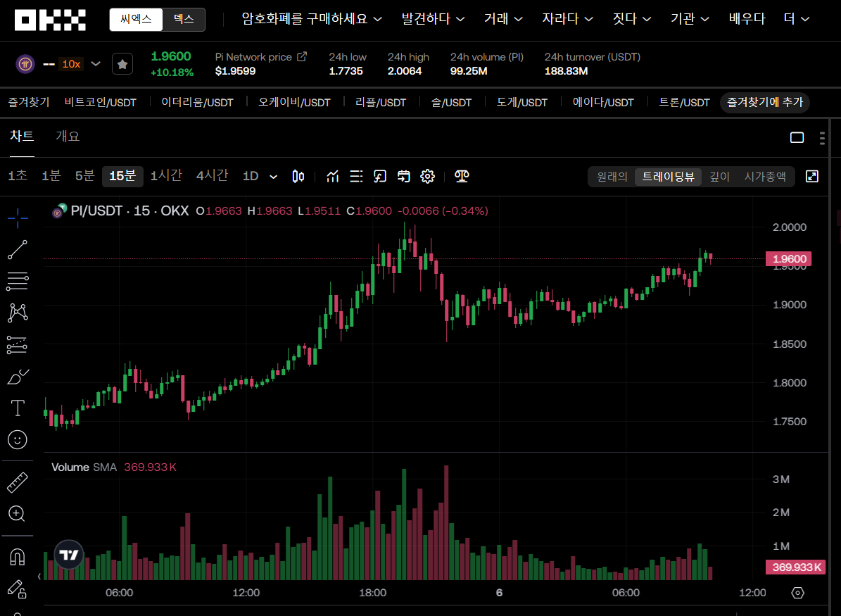841x616 pixels.
Task: Open the TradingView logo link
Action: pos(69,554)
